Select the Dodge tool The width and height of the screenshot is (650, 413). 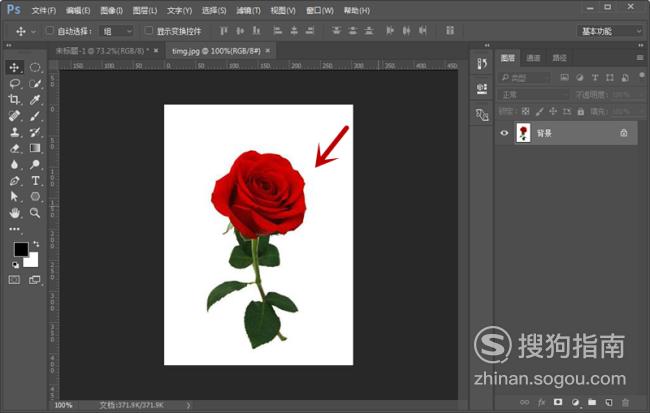coord(35,165)
